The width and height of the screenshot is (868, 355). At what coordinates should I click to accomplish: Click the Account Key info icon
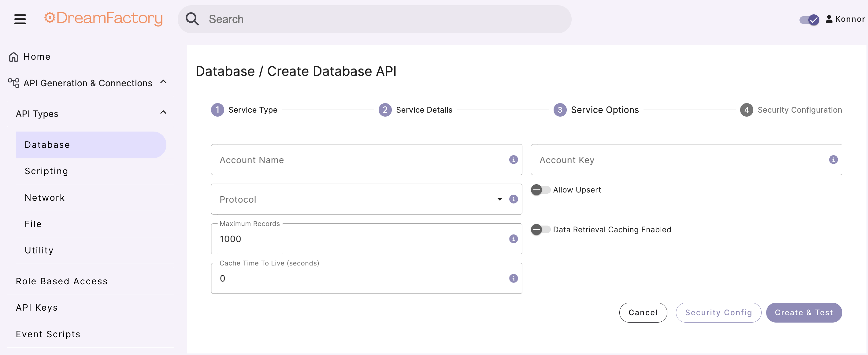[x=833, y=159]
